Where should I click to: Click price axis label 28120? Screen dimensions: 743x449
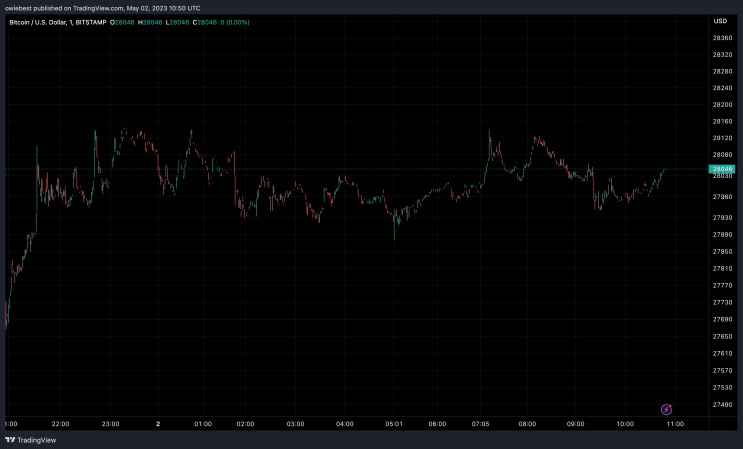[722, 138]
